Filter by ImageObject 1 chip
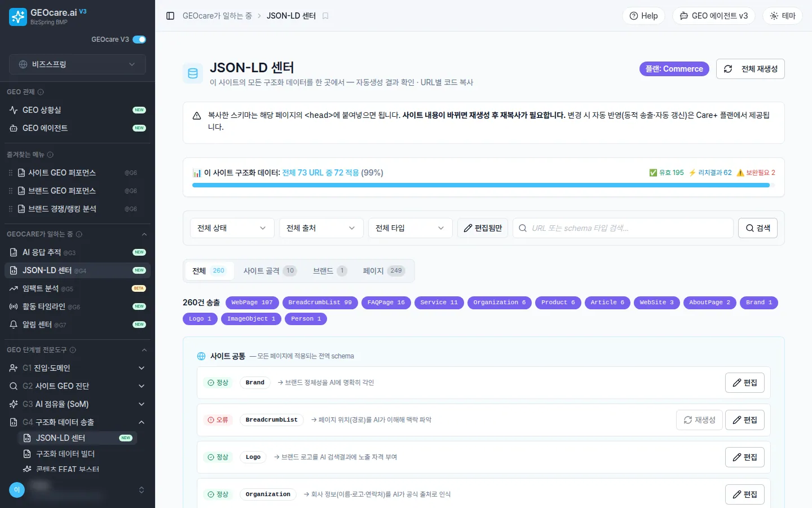The width and height of the screenshot is (812, 508). point(251,319)
